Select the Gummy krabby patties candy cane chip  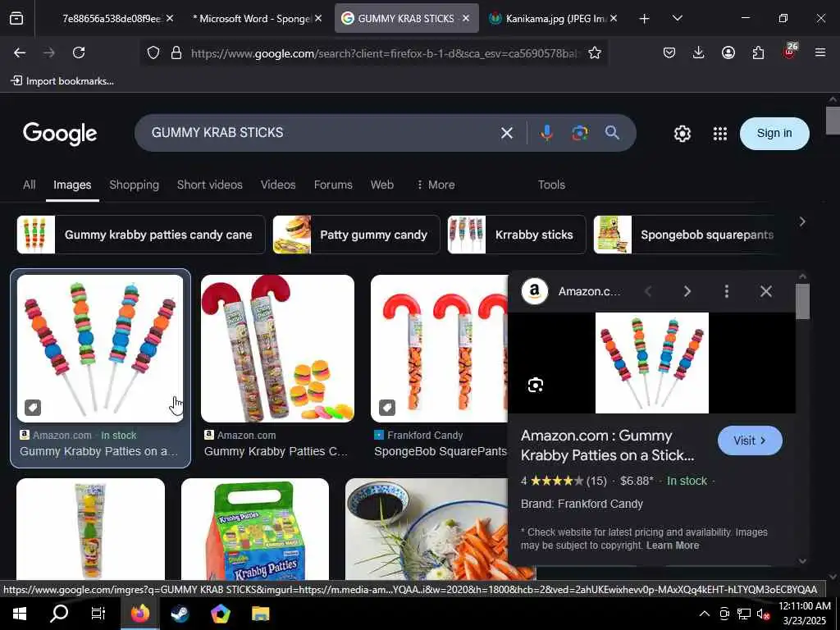coord(141,235)
